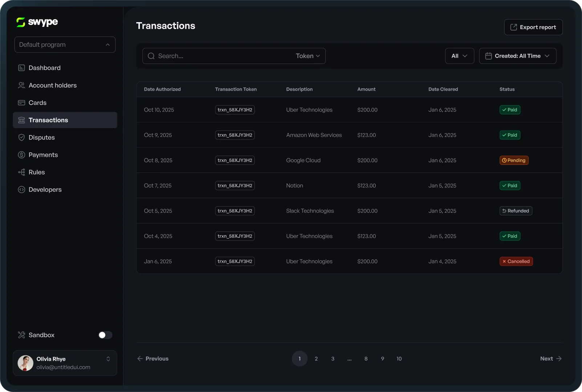The width and height of the screenshot is (582, 392).
Task: Click the Date Authorized column header
Action: (162, 89)
